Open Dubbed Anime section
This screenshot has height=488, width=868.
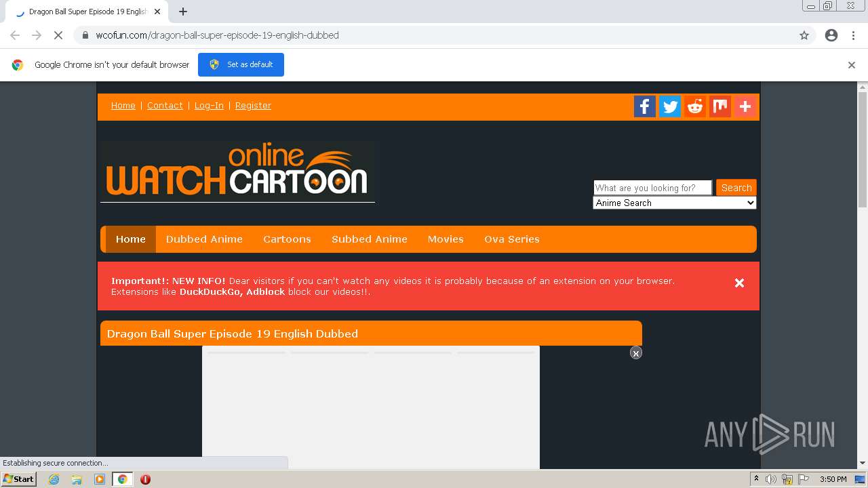pos(204,239)
